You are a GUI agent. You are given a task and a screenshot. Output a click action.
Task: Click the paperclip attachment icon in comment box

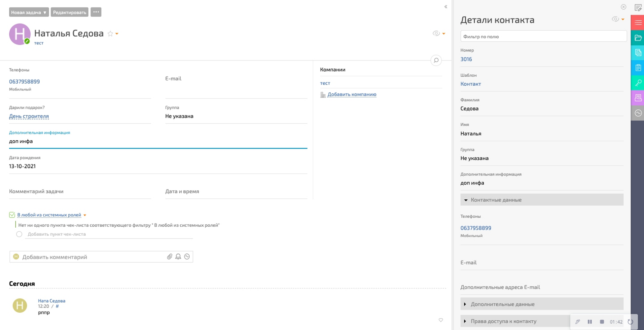[170, 257]
